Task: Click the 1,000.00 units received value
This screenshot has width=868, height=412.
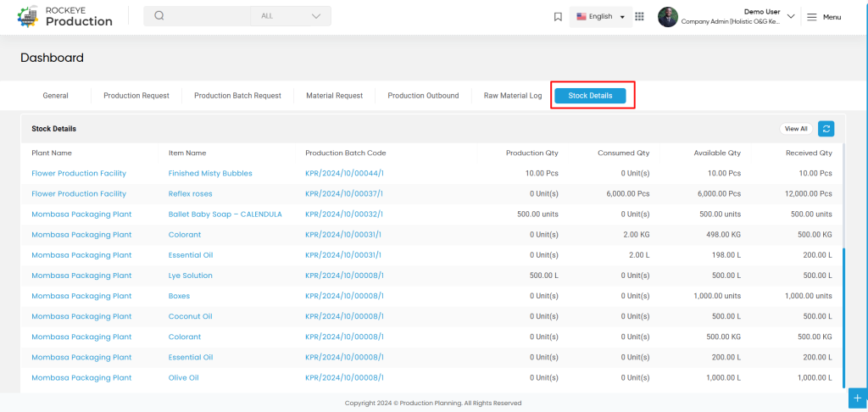Action: coord(808,296)
